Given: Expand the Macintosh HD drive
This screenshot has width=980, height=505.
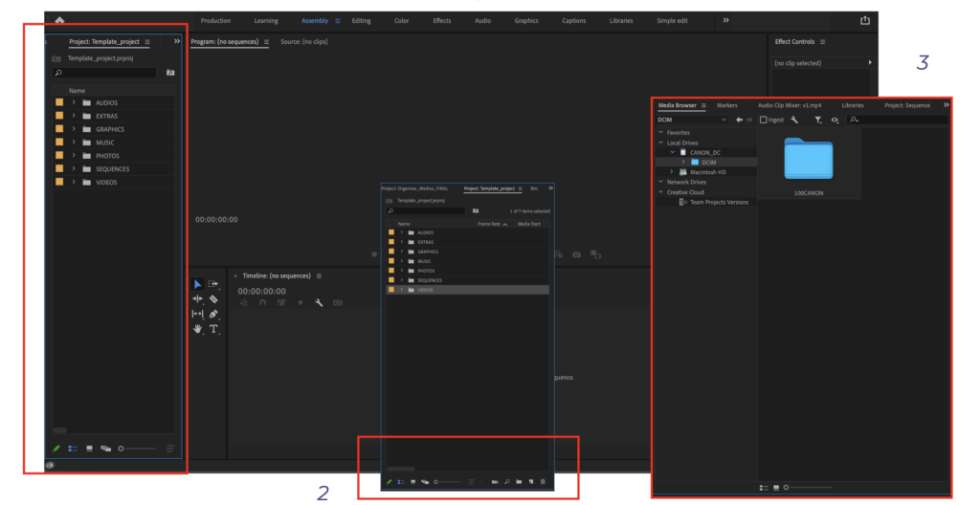Looking at the screenshot, I should (x=672, y=172).
